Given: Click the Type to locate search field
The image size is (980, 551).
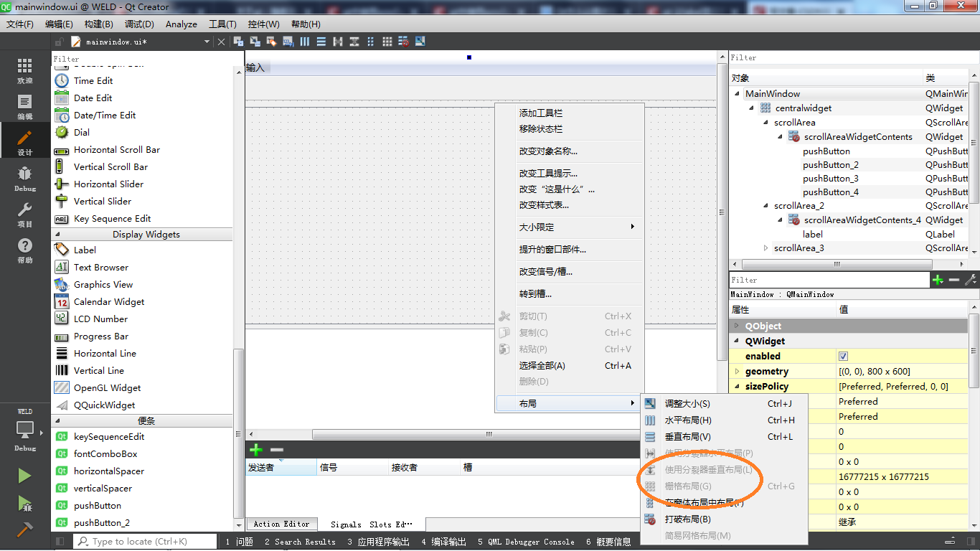Looking at the screenshot, I should [145, 542].
